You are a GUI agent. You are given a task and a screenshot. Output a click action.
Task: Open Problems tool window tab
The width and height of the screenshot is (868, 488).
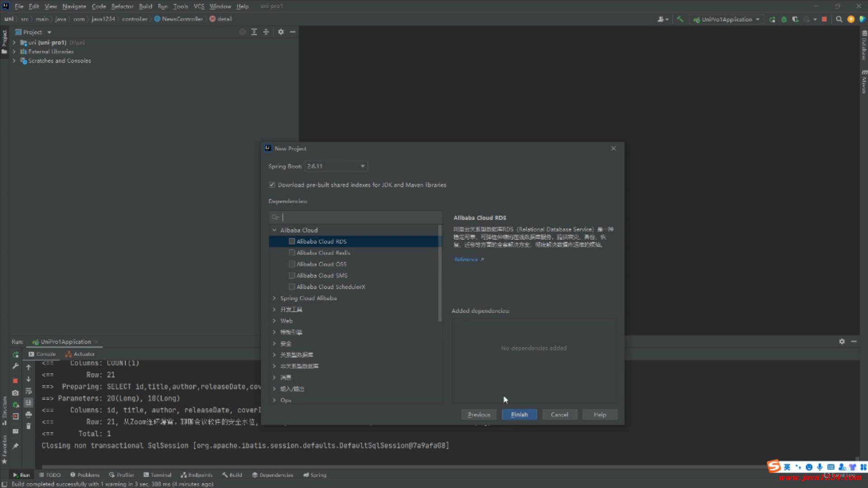click(x=85, y=475)
